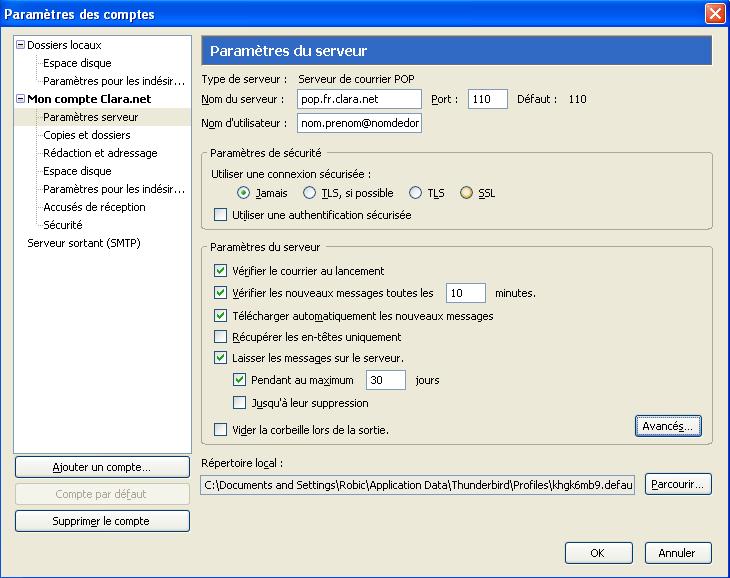Image resolution: width=730 pixels, height=578 pixels.
Task: Enable Récupérer les en-têtes uniquement
Action: click(x=221, y=337)
